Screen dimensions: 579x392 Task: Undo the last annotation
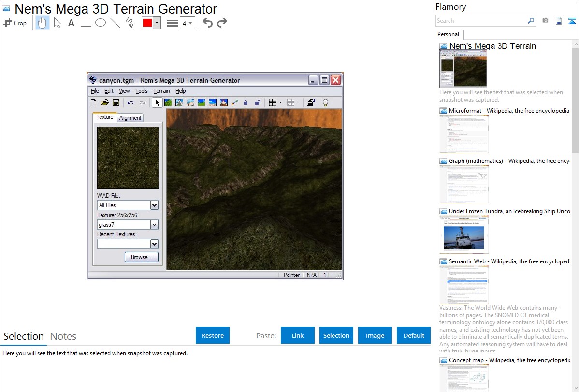(x=207, y=23)
